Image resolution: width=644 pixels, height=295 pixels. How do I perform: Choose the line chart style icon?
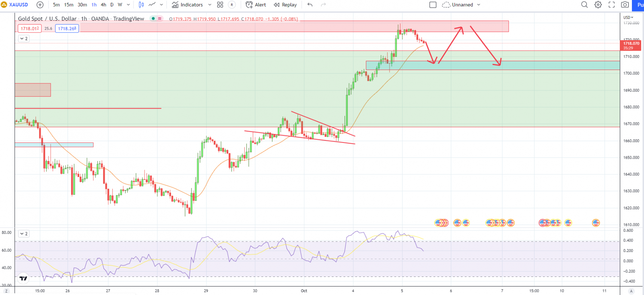(152, 5)
